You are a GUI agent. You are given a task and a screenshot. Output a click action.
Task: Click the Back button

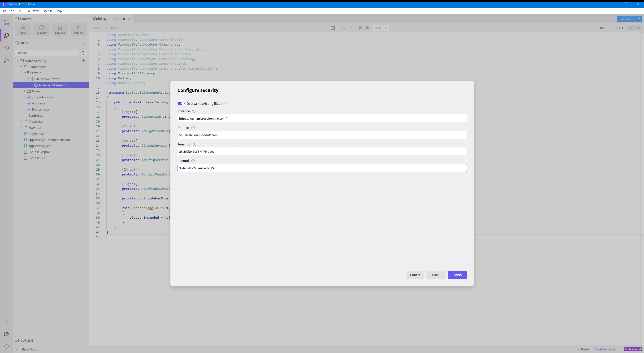coord(436,275)
